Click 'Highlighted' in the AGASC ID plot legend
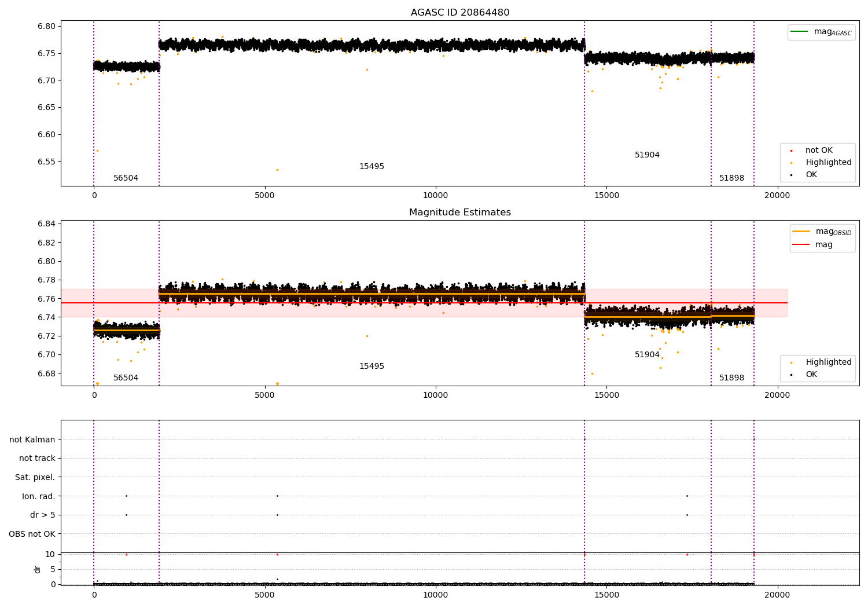Screen dimensions: 868x608 (829, 163)
